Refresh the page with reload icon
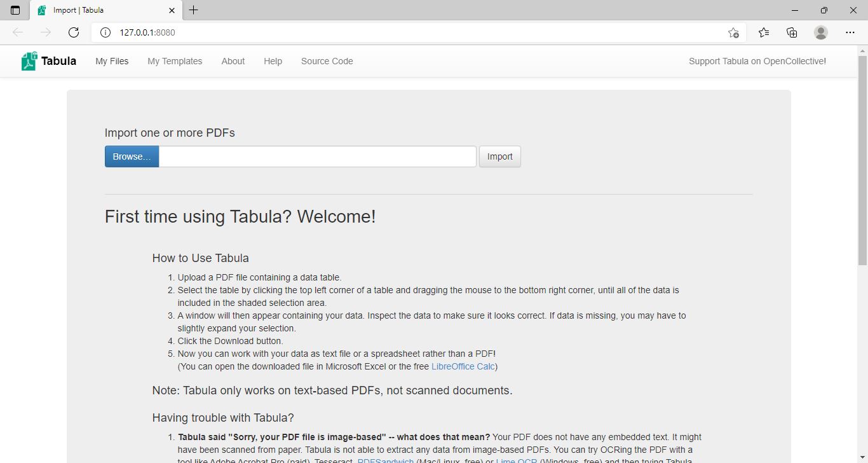The image size is (868, 463). click(74, 32)
